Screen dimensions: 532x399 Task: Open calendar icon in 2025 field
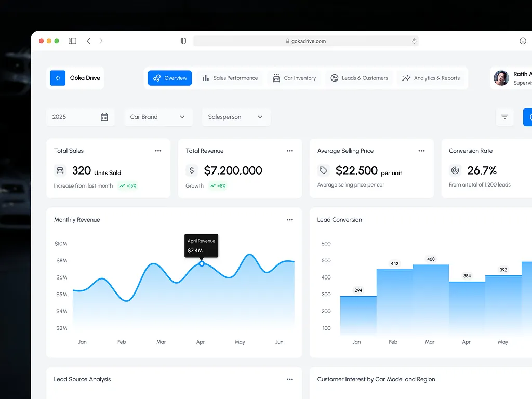pos(104,117)
